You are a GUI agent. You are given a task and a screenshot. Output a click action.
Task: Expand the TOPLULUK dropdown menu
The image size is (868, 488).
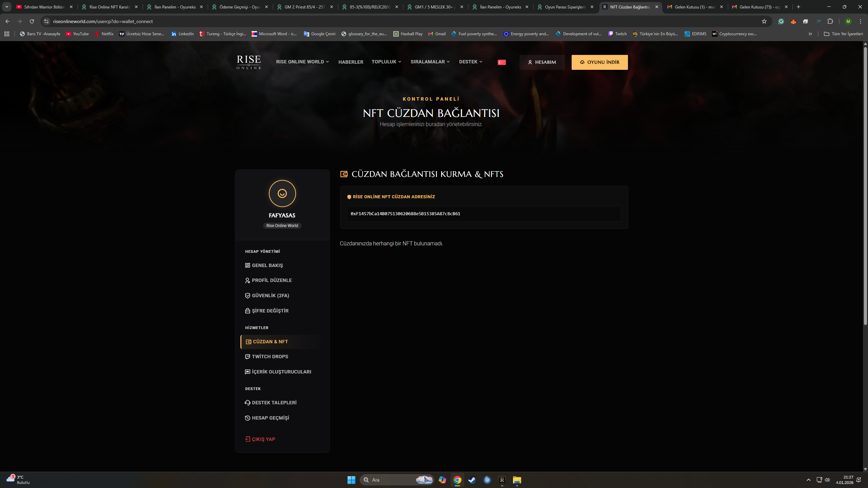(x=387, y=62)
